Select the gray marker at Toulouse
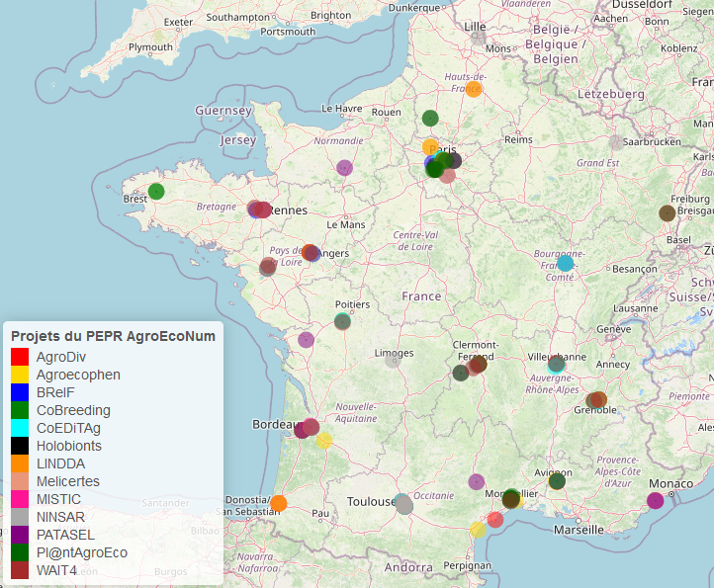This screenshot has width=714, height=588. (403, 505)
